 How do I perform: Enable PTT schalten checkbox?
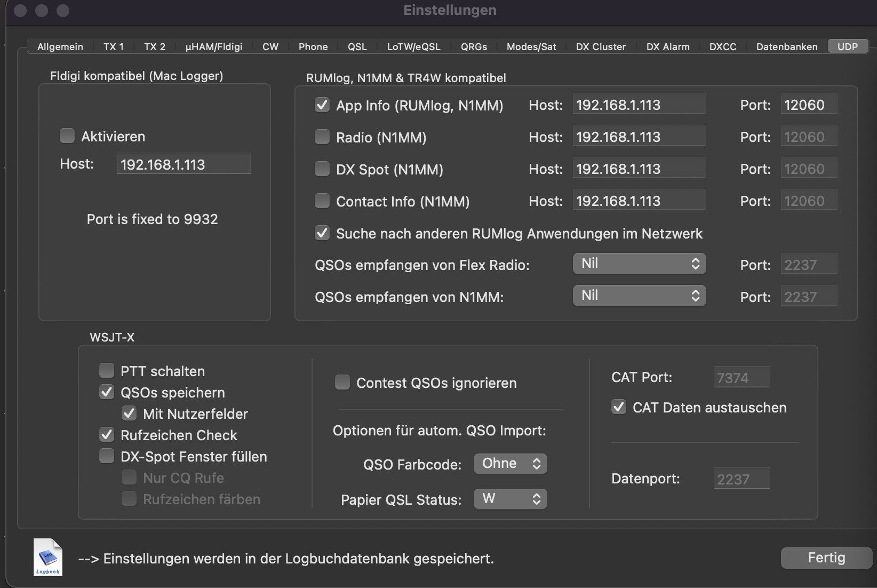pos(107,371)
